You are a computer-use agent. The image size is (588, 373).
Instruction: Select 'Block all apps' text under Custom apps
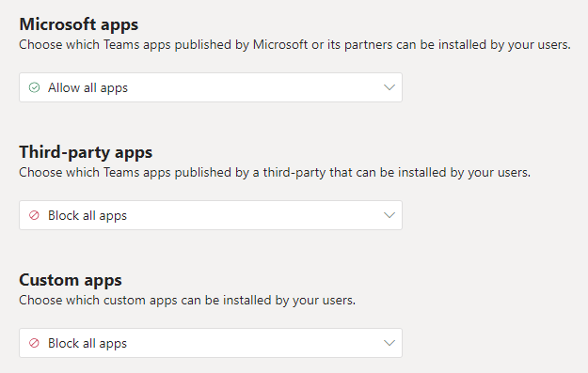coord(87,344)
